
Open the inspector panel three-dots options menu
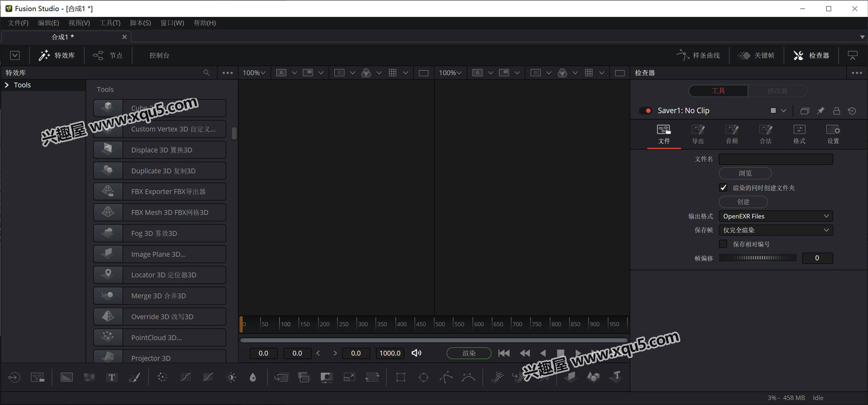(x=857, y=73)
